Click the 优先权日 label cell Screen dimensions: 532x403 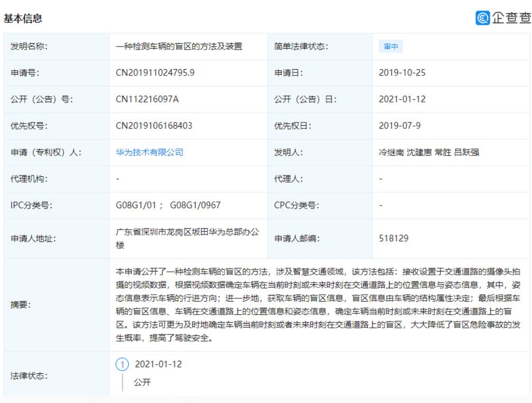coord(320,126)
